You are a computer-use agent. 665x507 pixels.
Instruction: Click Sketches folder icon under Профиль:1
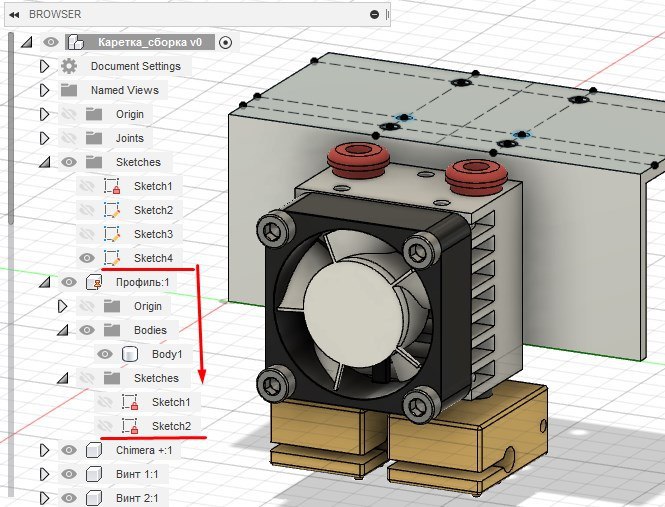[x=112, y=378]
